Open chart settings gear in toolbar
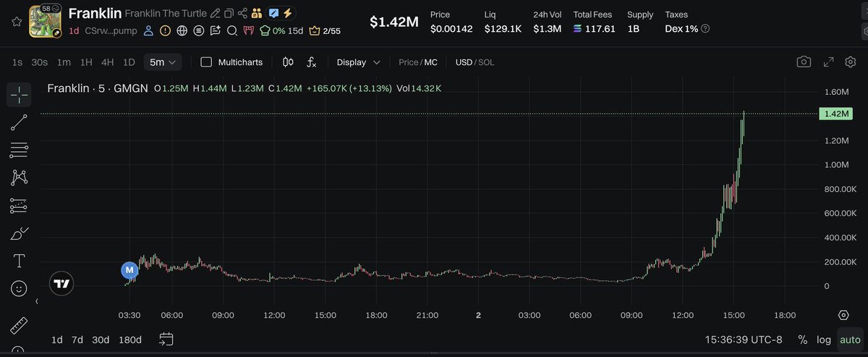Image resolution: width=868 pixels, height=357 pixels. click(851, 62)
